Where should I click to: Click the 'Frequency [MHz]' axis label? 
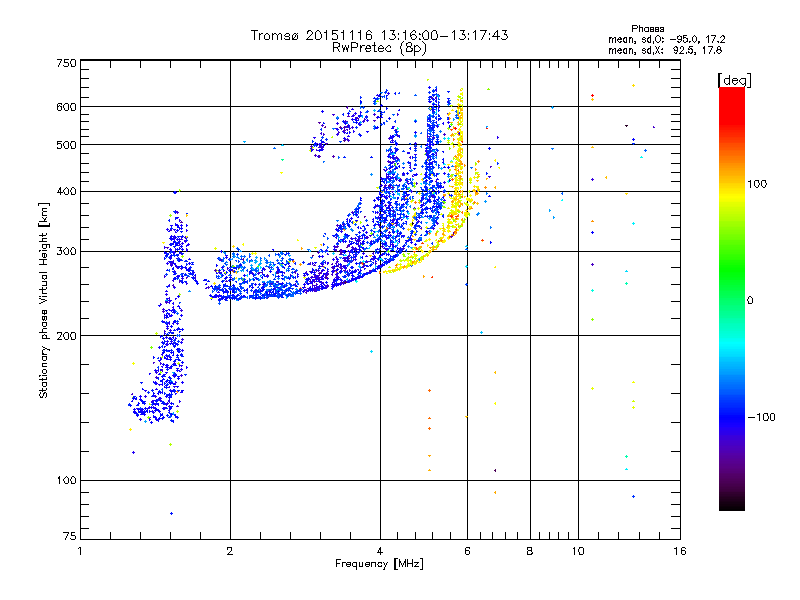pyautogui.click(x=379, y=564)
